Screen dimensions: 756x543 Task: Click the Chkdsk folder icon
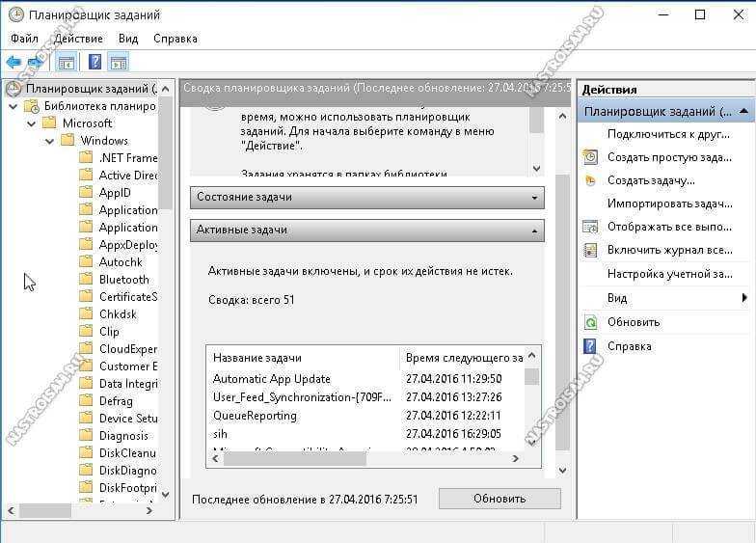pyautogui.click(x=86, y=314)
